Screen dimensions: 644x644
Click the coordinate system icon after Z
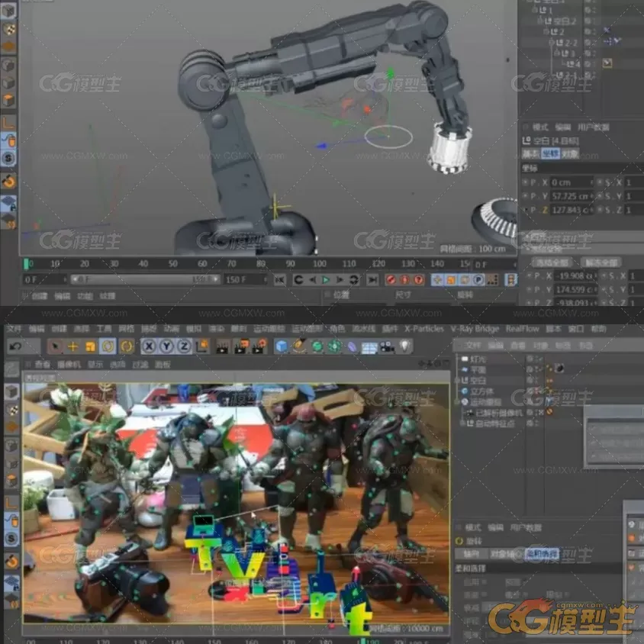(x=202, y=346)
